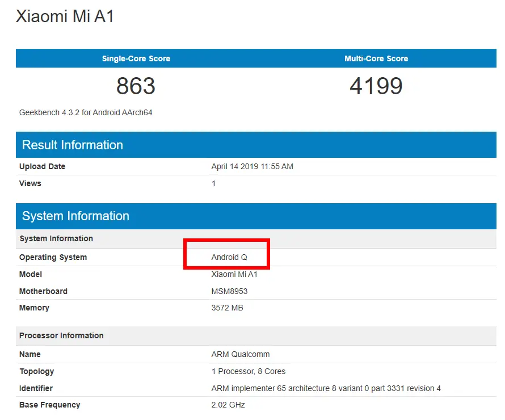This screenshot has width=505, height=420.
Task: Click the Topology value 1 Processor, 8 Cores
Action: [x=249, y=371]
